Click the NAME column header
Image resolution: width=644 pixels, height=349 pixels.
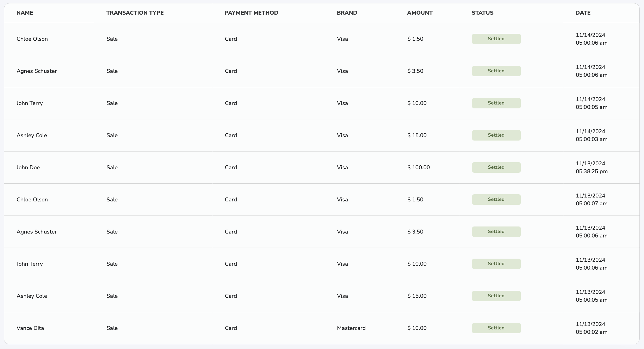click(x=25, y=13)
